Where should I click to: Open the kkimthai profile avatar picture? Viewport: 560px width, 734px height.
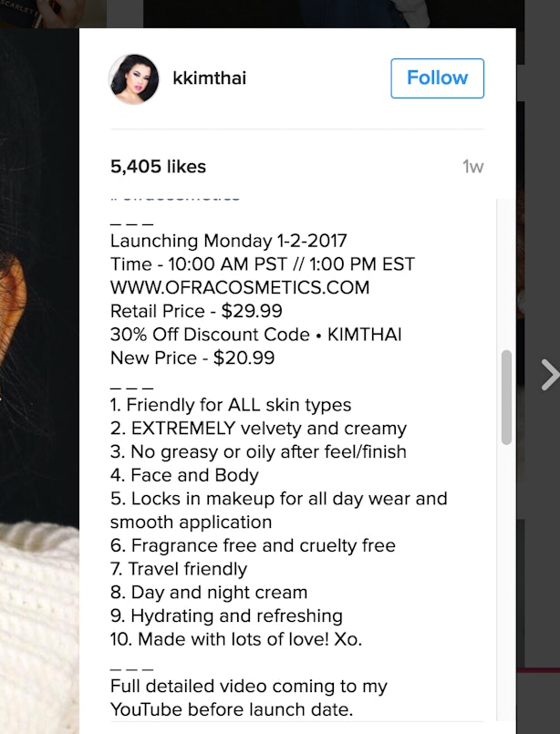134,78
